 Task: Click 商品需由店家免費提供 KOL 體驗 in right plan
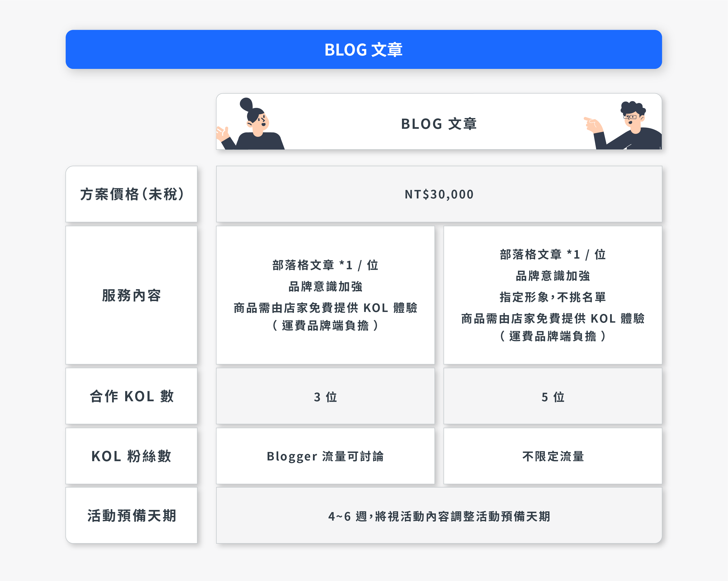click(x=552, y=318)
